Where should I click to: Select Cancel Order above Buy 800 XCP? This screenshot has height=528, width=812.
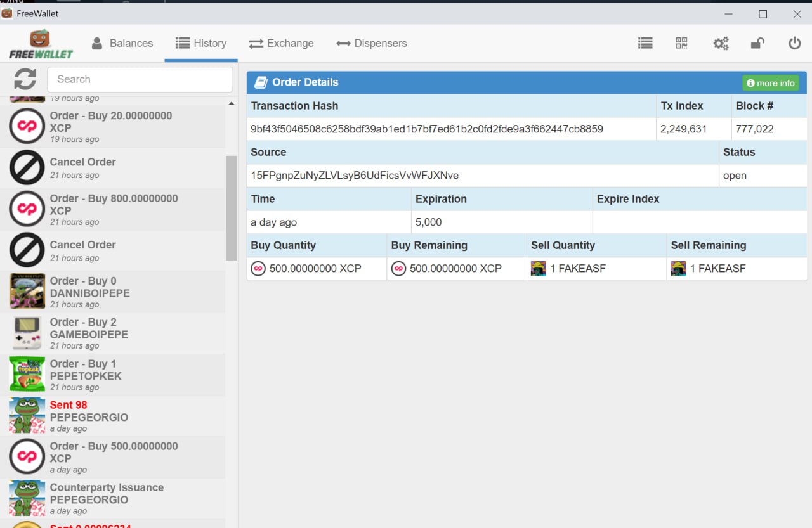(x=112, y=168)
